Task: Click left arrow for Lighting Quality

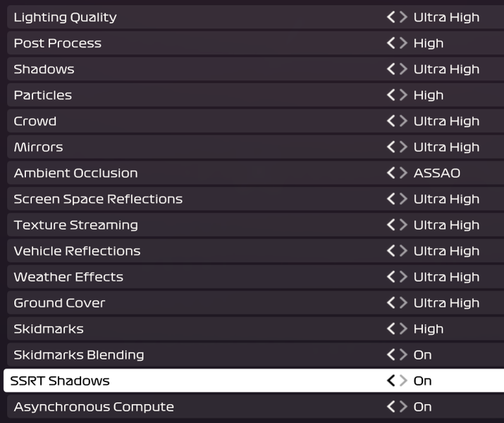Action: [391, 17]
